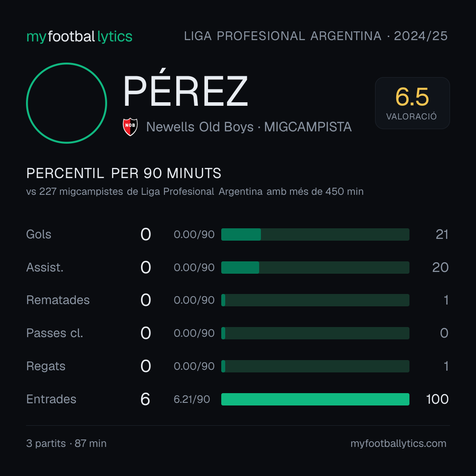Select the empty player photo circle

[67, 103]
